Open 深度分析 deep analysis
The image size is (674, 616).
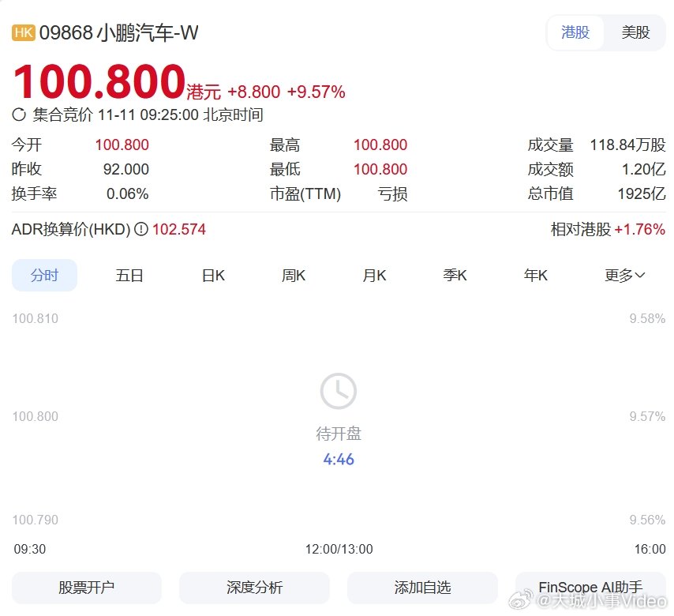tap(254, 587)
